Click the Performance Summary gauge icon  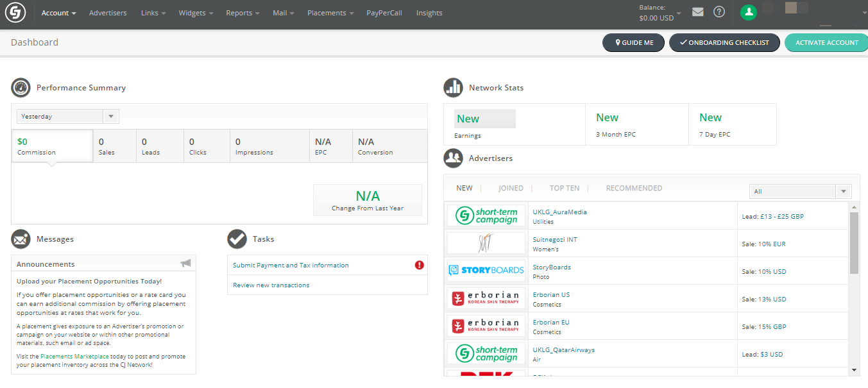21,87
